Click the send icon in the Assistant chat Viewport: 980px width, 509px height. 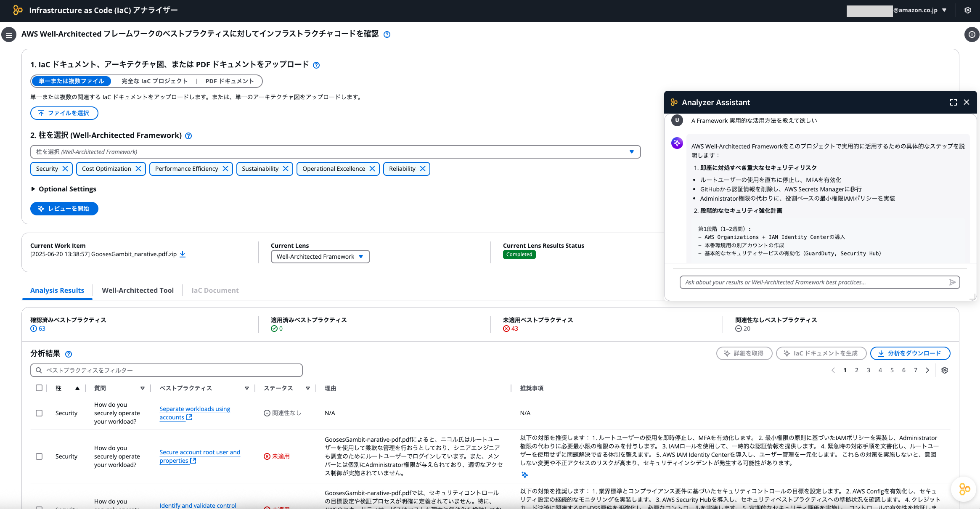point(952,282)
